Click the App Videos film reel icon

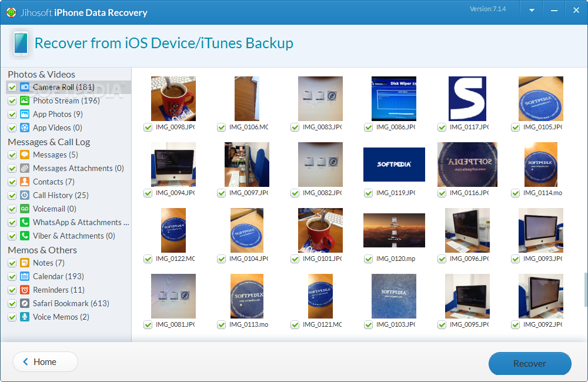click(25, 128)
